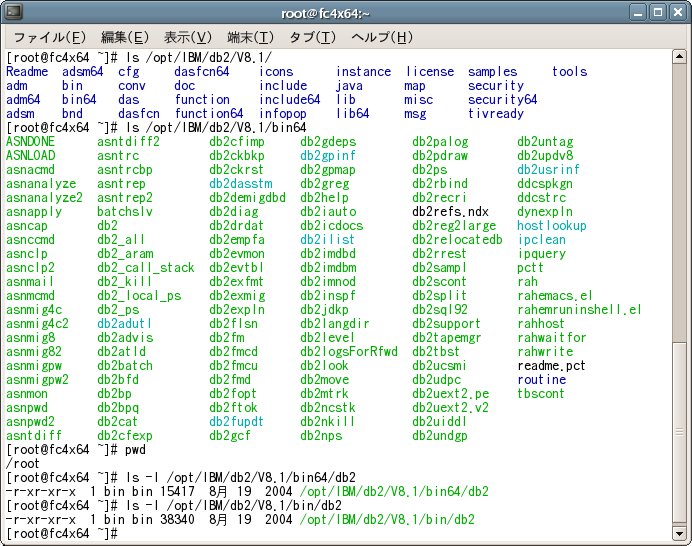Click the 'db2_local_ps' file name
This screenshot has width=692, height=546.
click(x=139, y=296)
